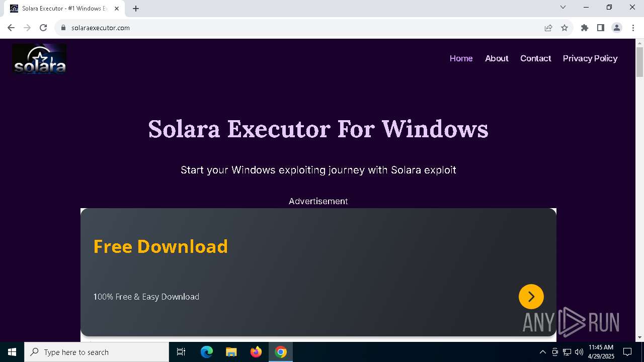Click Chrome icon on taskbar
644x362 pixels.
[281, 352]
